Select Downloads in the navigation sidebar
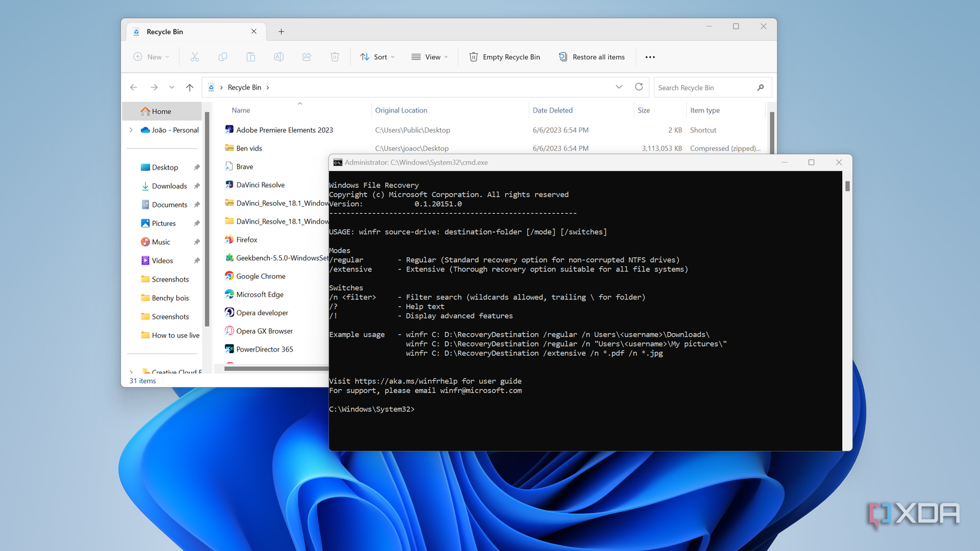 (169, 186)
